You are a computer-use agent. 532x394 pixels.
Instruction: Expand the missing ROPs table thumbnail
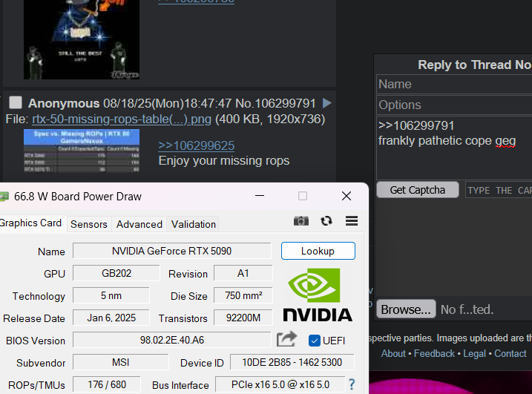coord(82,151)
